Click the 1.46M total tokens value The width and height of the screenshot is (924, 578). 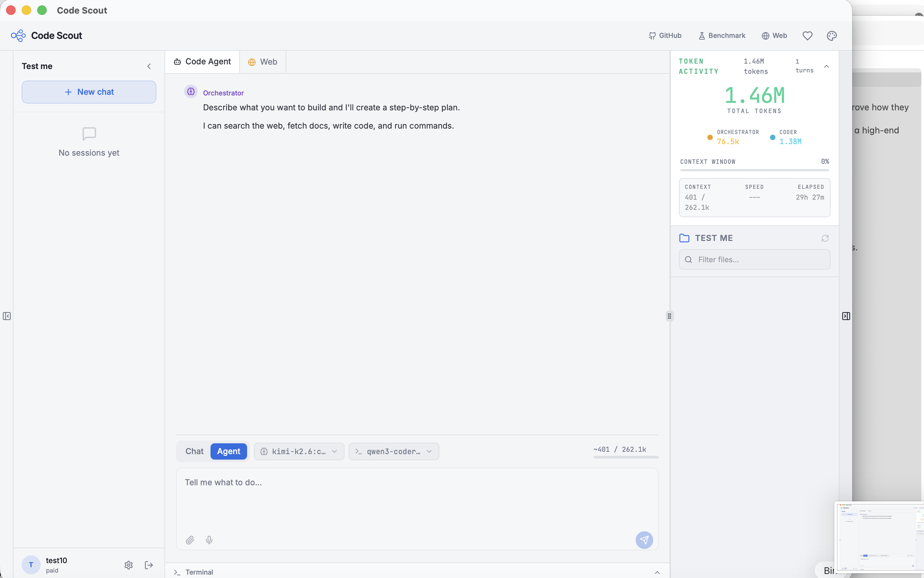click(754, 95)
